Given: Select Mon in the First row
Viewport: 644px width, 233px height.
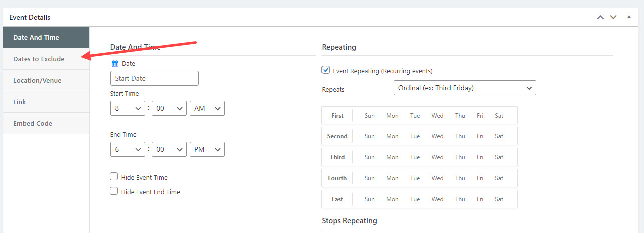Looking at the screenshot, I should tap(392, 116).
